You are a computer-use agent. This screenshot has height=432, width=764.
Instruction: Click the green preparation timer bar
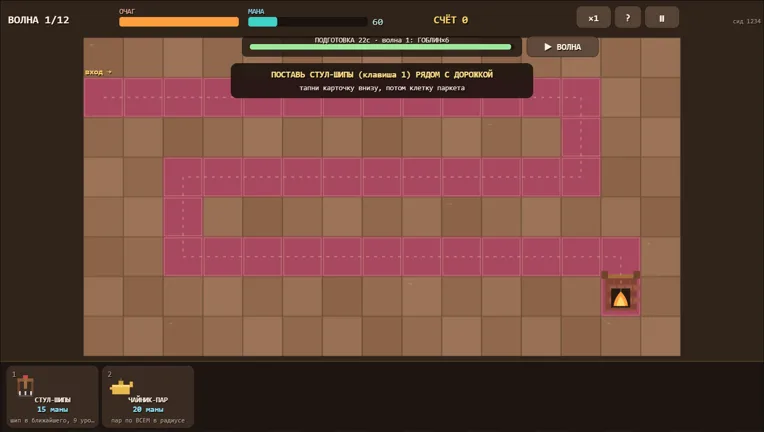[381, 47]
